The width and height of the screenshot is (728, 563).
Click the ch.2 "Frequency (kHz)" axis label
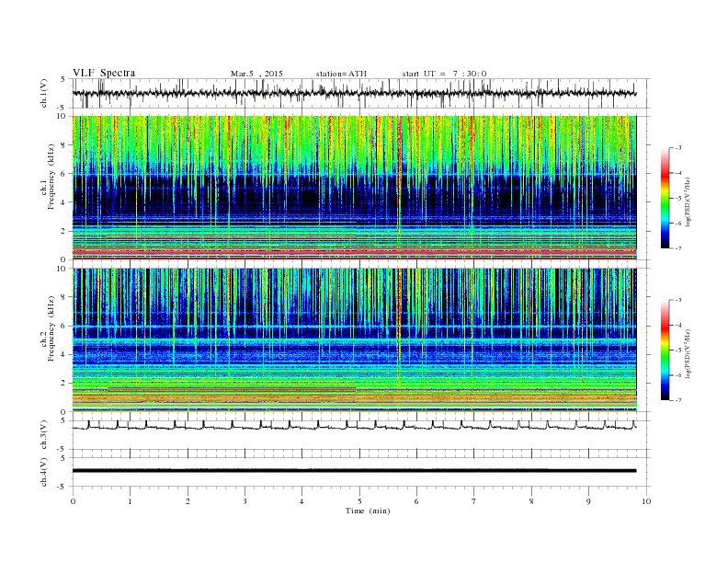point(51,329)
